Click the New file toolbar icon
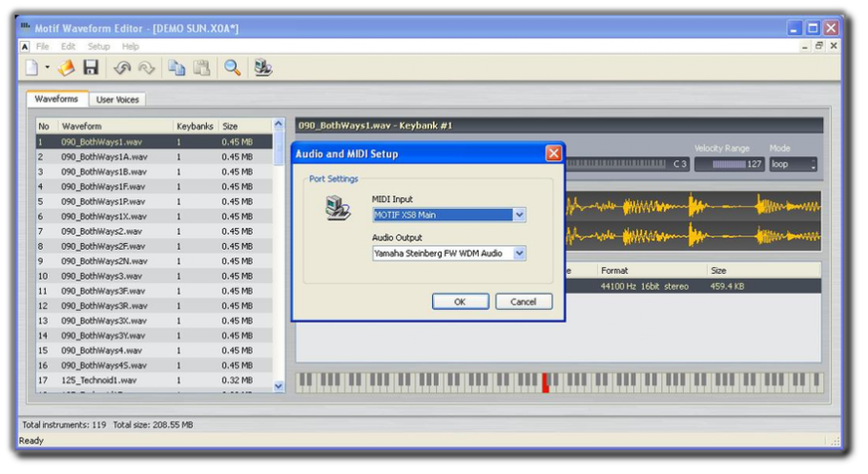Image resolution: width=868 pixels, height=474 pixels. pyautogui.click(x=32, y=68)
